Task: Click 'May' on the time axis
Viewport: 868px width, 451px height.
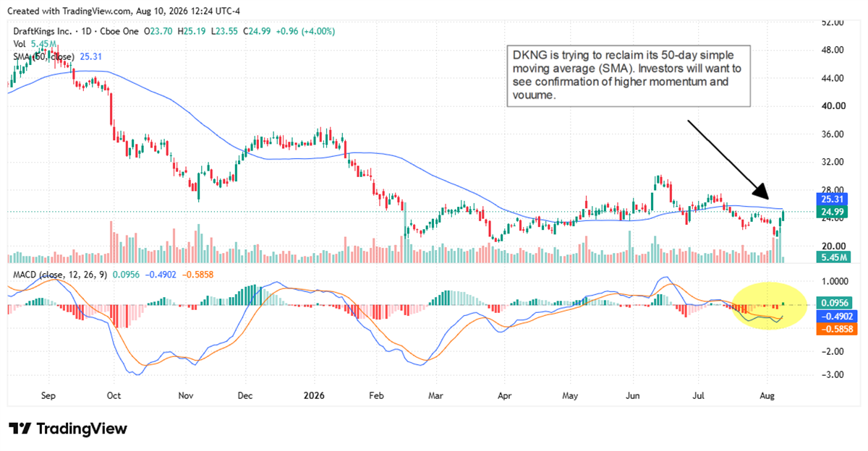Action: (x=570, y=396)
